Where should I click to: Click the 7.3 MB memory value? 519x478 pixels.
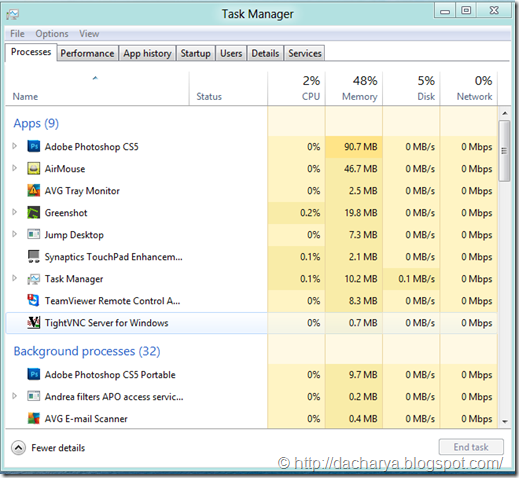363,235
